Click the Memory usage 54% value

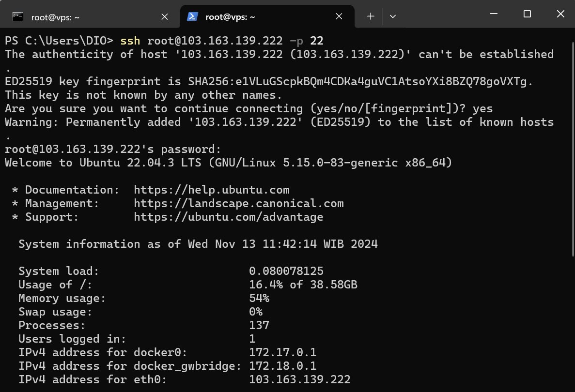point(259,298)
